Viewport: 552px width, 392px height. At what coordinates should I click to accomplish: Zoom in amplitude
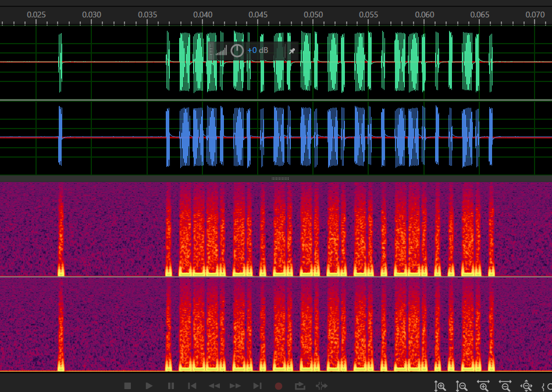pos(440,386)
